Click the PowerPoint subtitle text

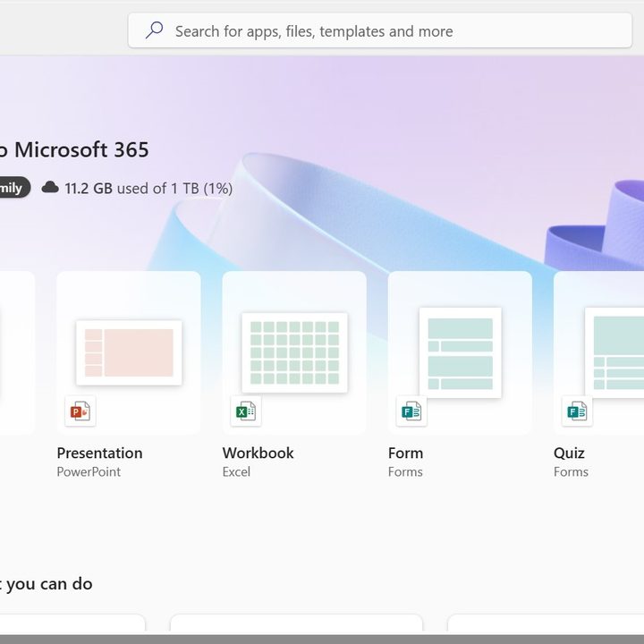89,471
